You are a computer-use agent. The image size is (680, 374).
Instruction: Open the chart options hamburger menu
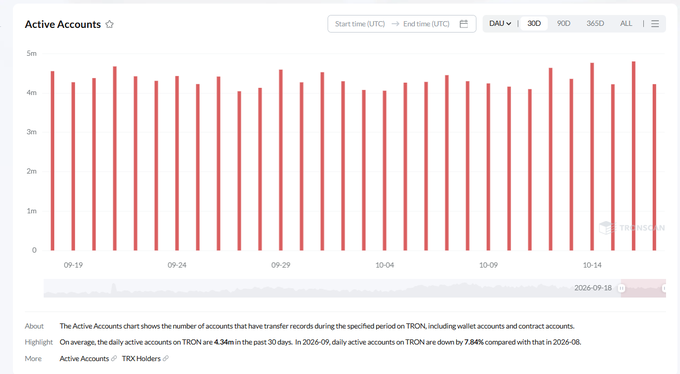point(655,23)
